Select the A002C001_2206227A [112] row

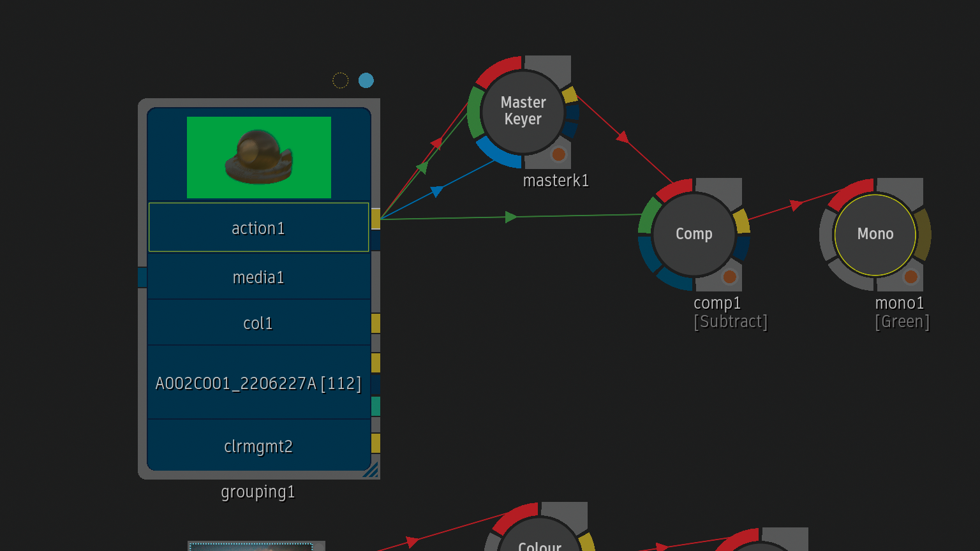pos(259,383)
